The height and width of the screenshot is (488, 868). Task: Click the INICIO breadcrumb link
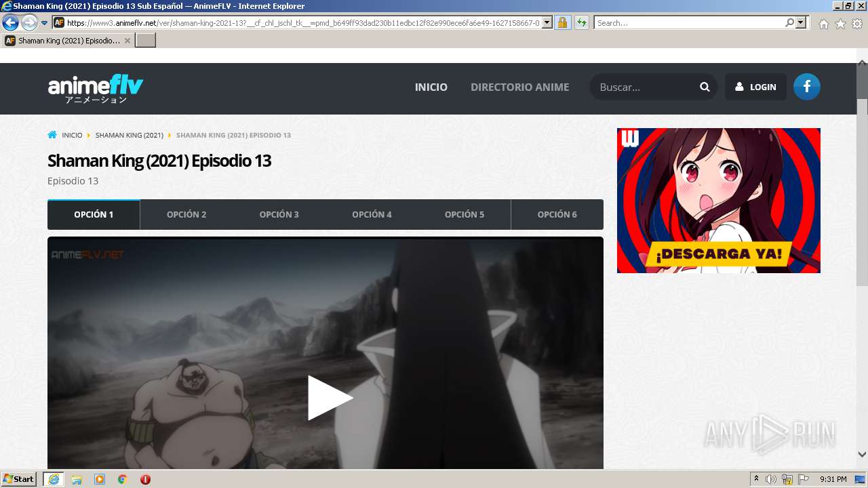pyautogui.click(x=72, y=135)
